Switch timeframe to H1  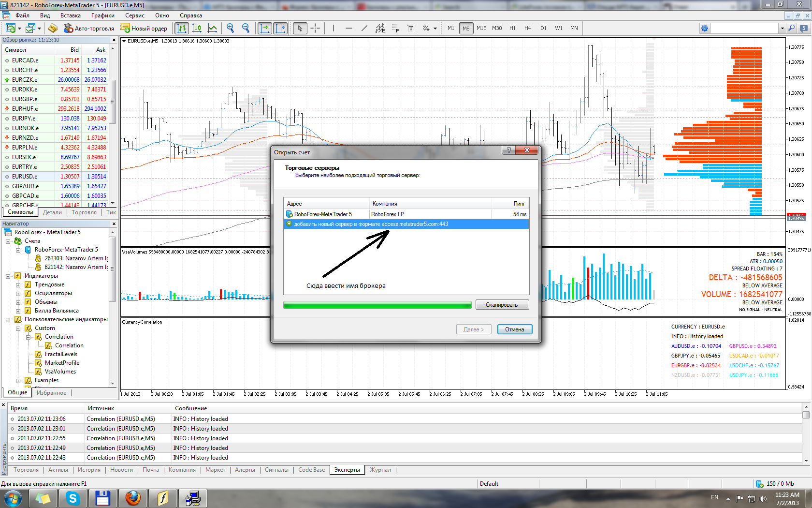coord(512,28)
